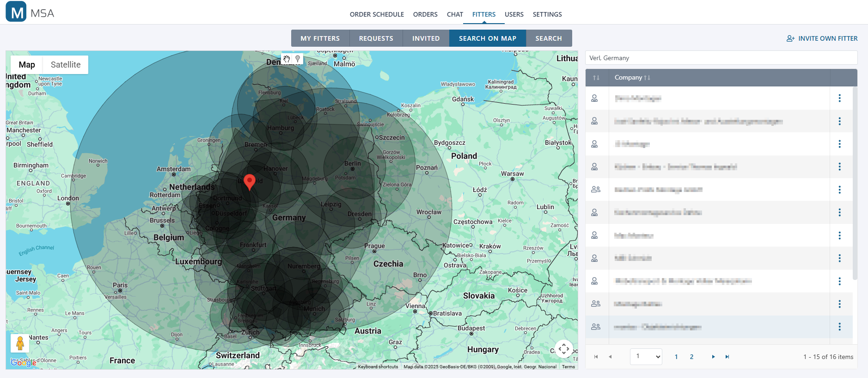Viewport: 868px width, 378px height.
Task: Click the red location pin near Bielefeld
Action: pyautogui.click(x=249, y=181)
